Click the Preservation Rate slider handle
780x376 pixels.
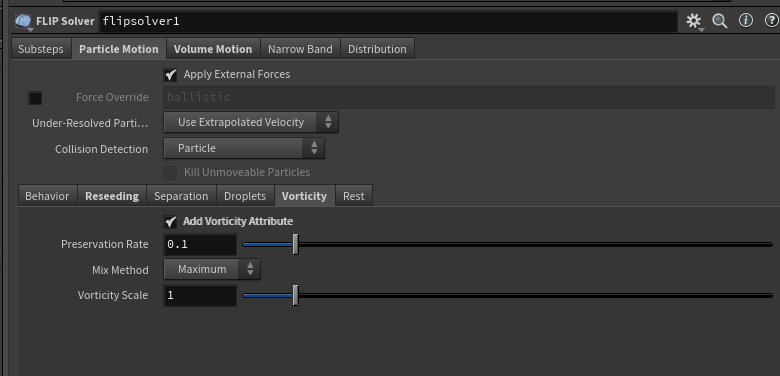[x=295, y=244]
